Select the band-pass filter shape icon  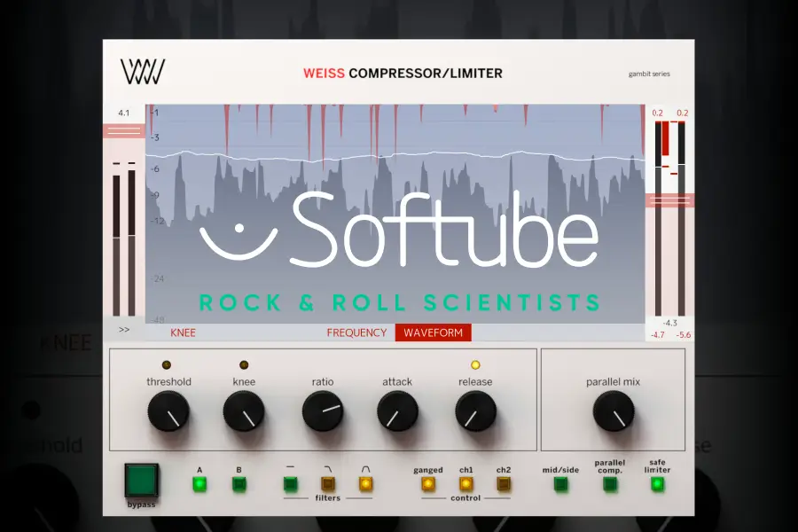[x=366, y=483]
